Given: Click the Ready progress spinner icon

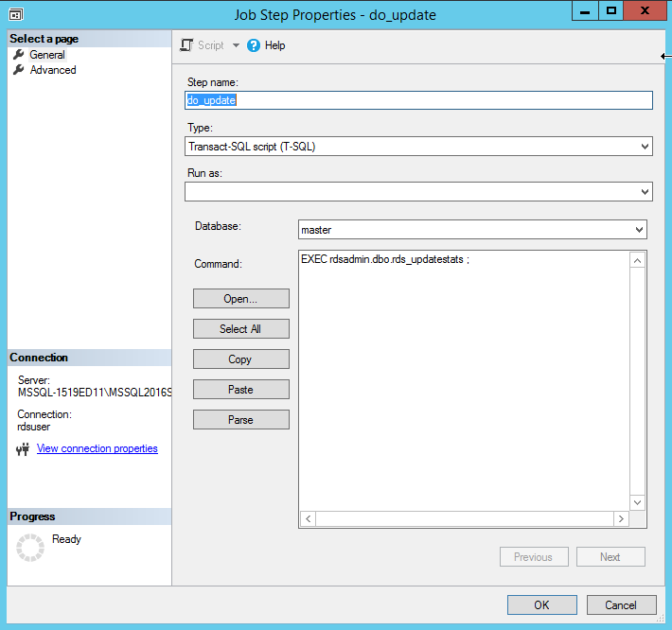Looking at the screenshot, I should click(30, 548).
